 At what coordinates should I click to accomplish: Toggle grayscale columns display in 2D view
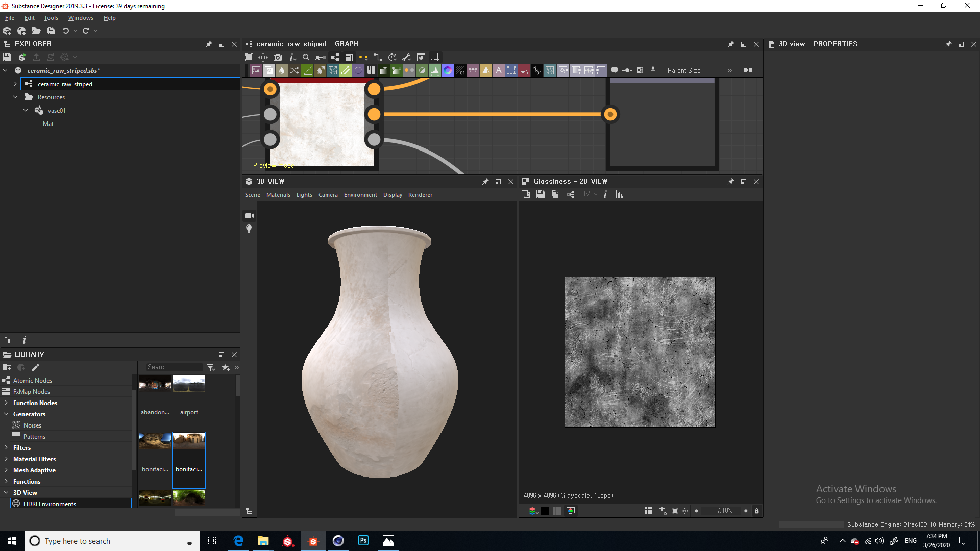[x=557, y=511]
